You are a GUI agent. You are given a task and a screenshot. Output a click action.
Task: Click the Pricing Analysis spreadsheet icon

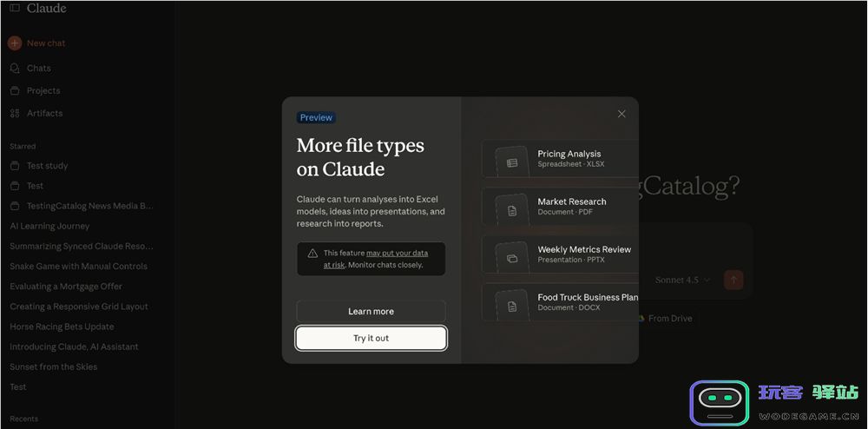(x=512, y=162)
